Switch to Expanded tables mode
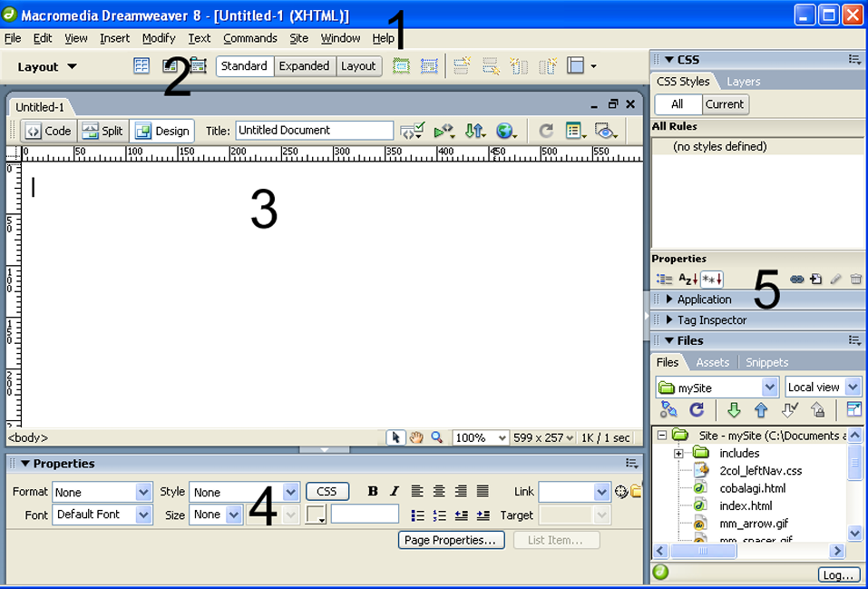This screenshot has height=589, width=868. (x=304, y=66)
